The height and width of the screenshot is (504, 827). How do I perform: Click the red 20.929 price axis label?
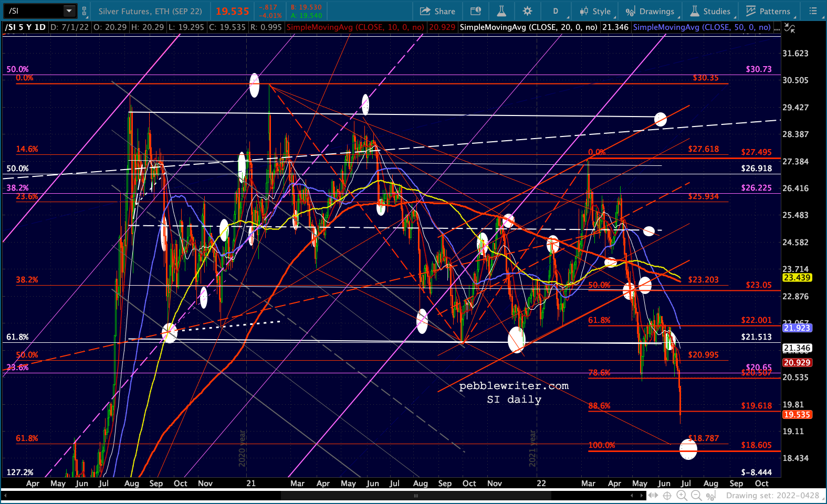tap(797, 363)
